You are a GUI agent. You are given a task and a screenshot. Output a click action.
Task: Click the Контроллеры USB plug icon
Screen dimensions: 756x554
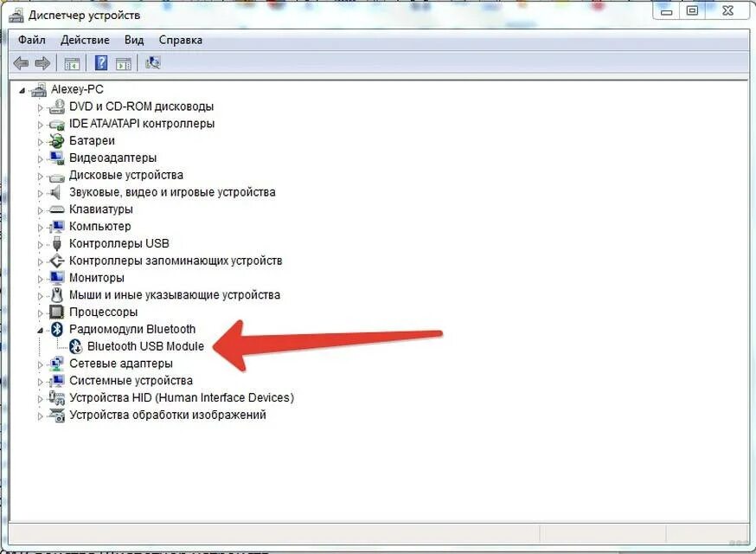pyautogui.click(x=57, y=244)
